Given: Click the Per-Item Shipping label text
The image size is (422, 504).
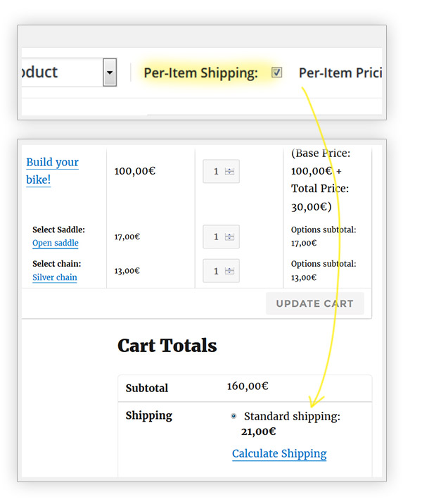Looking at the screenshot, I should 200,73.
